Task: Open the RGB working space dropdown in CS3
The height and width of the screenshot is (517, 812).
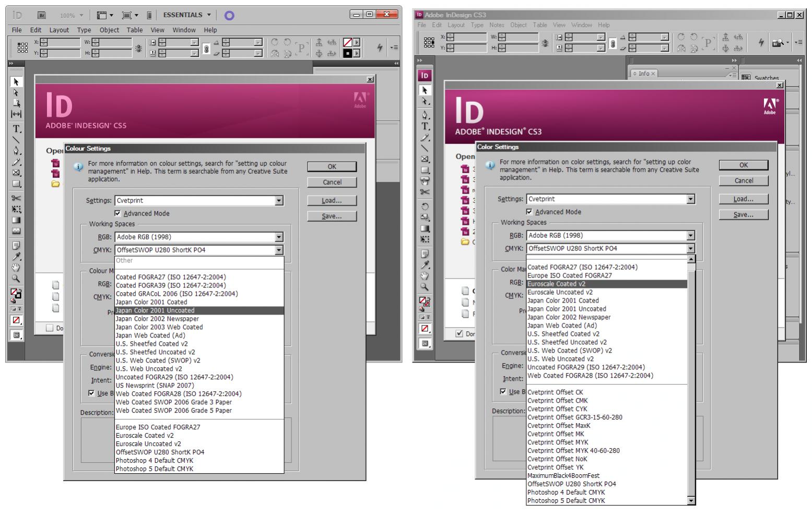Action: [691, 236]
